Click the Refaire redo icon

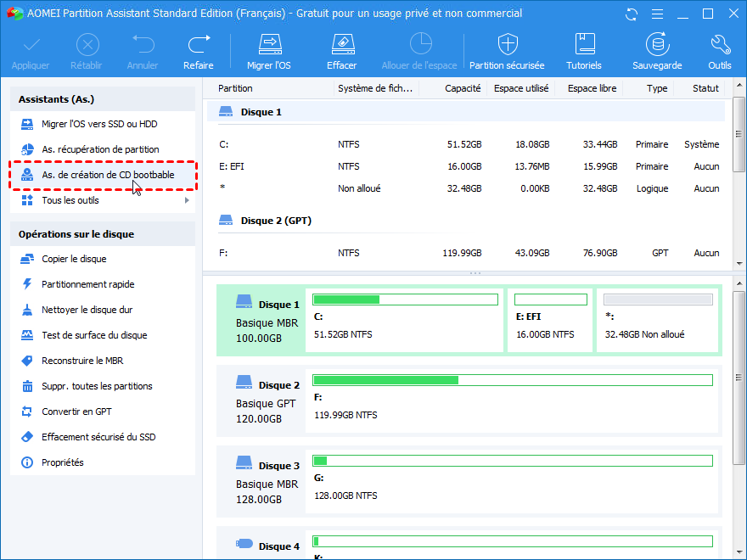click(x=199, y=44)
